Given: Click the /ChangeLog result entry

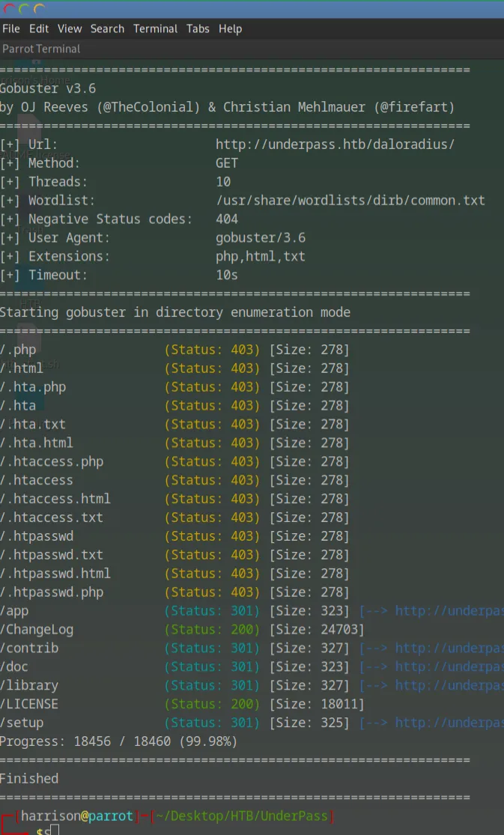Looking at the screenshot, I should (37, 630).
